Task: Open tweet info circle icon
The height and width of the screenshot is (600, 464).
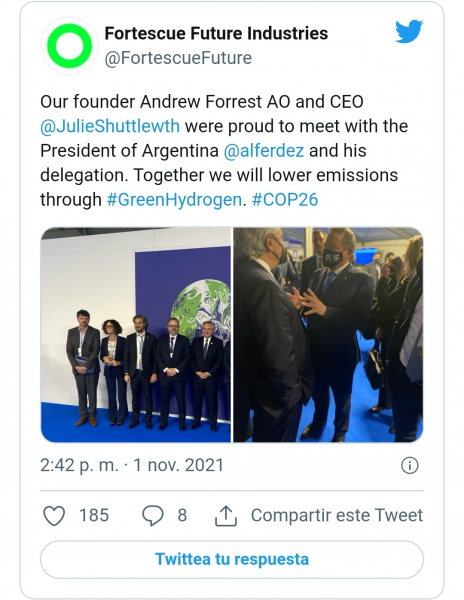Action: pos(410,466)
